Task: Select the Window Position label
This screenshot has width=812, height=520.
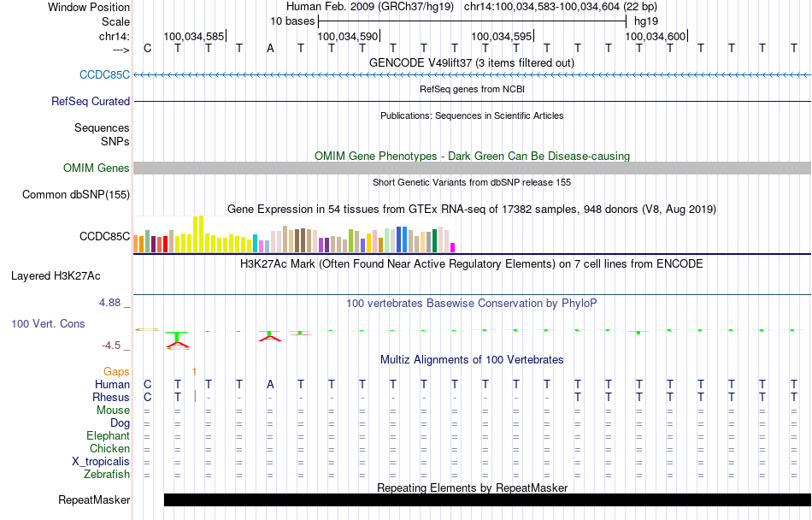Action: [89, 7]
